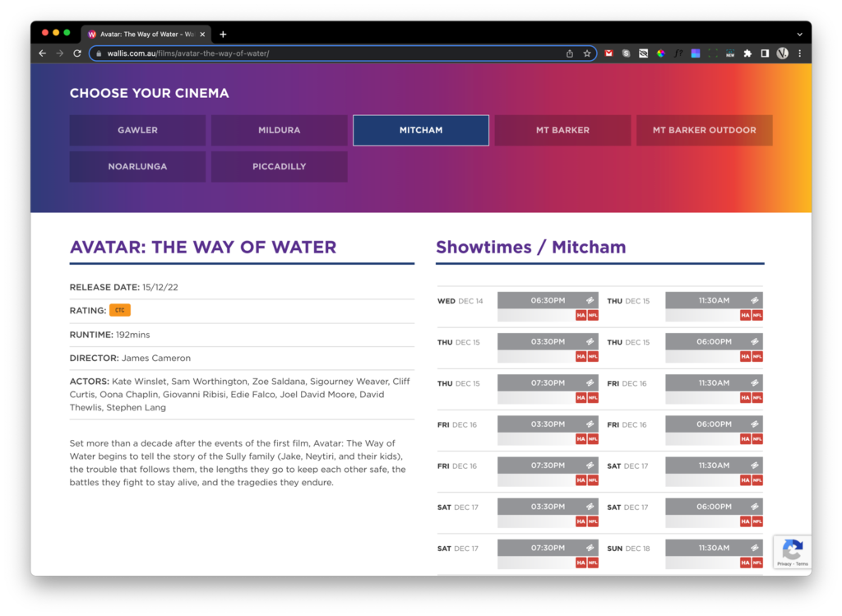Screen dimensions: 842x616
Task: Select the Avatar: The Way of Water tab
Action: coord(146,34)
